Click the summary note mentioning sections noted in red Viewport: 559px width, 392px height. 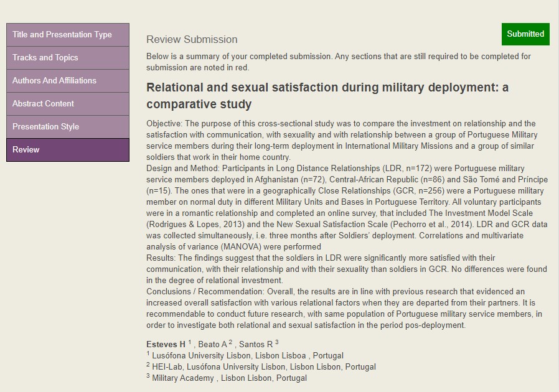click(x=339, y=62)
